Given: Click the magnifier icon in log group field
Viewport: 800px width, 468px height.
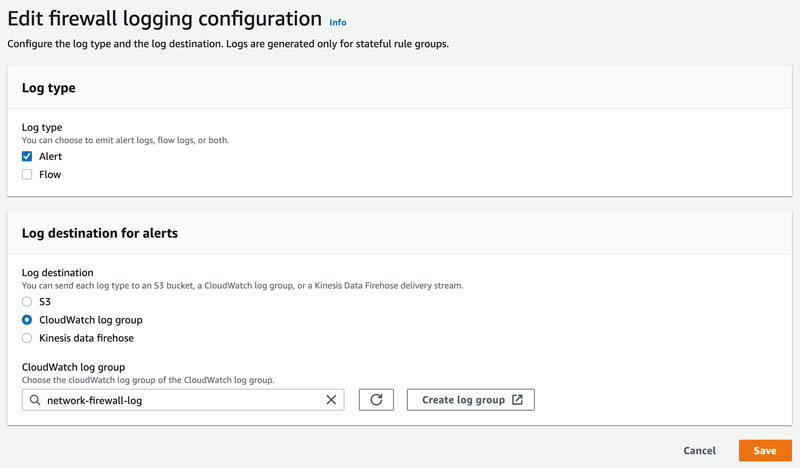Looking at the screenshot, I should click(x=35, y=400).
